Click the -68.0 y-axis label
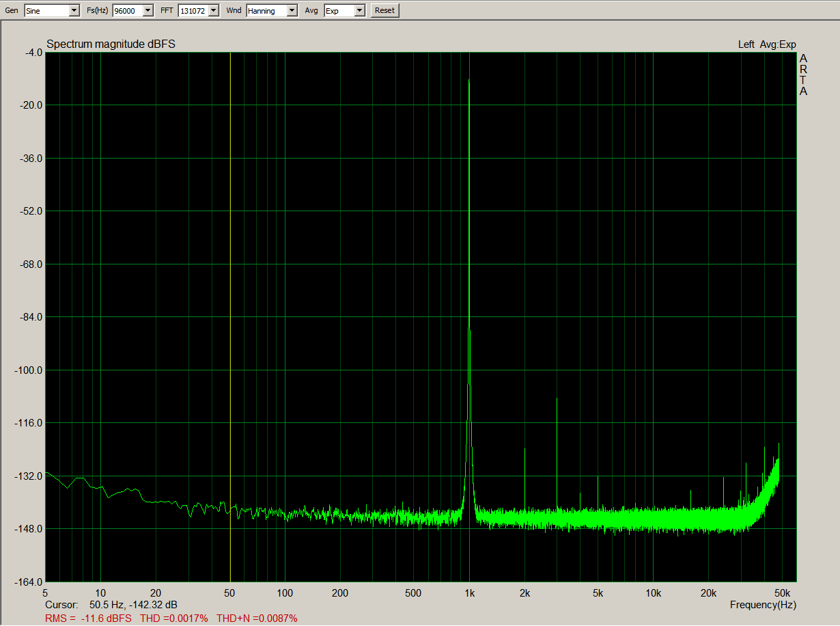 click(31, 264)
